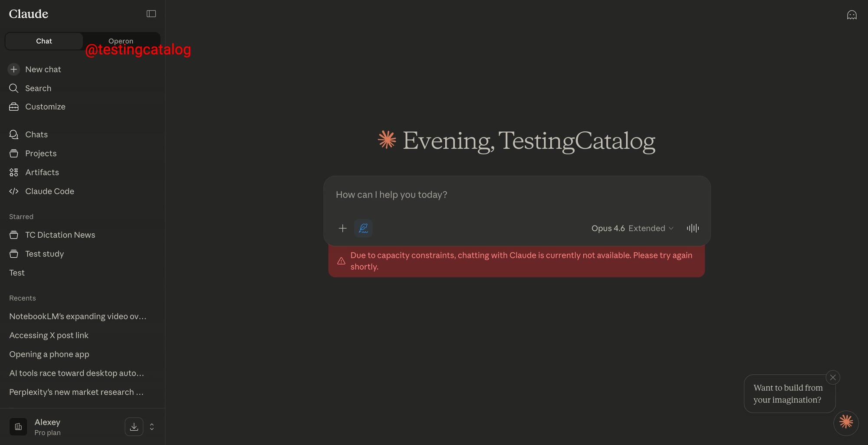868x445 pixels.
Task: Open the TC Dictation News project
Action: [60, 235]
